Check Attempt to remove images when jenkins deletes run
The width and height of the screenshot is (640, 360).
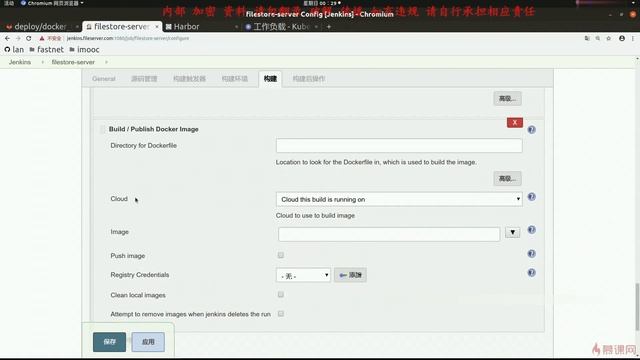tap(281, 313)
